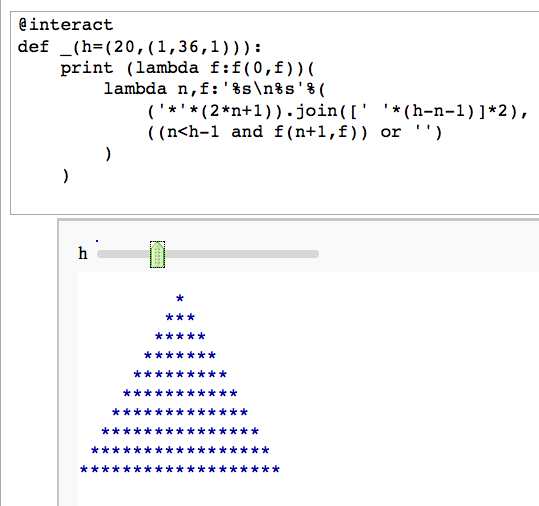Click the h slider track right of handle
This screenshot has height=506, width=539.
(242, 254)
